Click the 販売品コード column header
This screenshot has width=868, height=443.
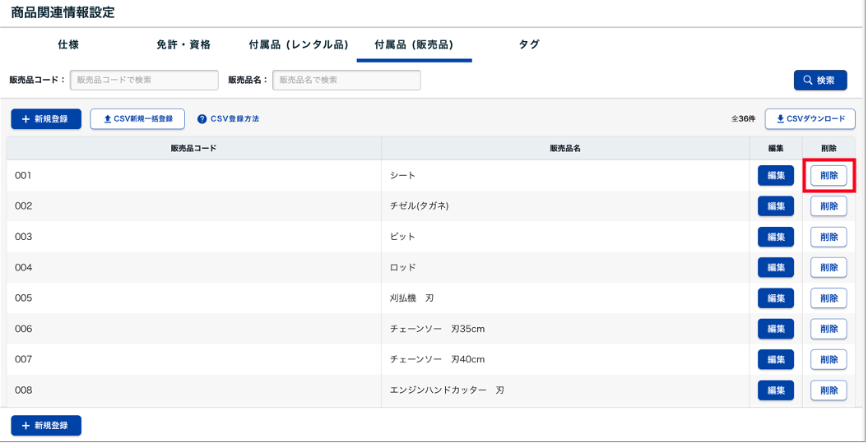click(193, 149)
